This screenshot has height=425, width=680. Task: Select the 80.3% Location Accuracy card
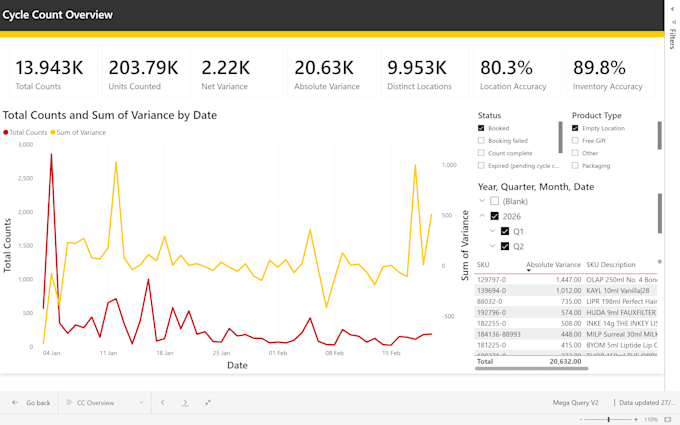517,72
